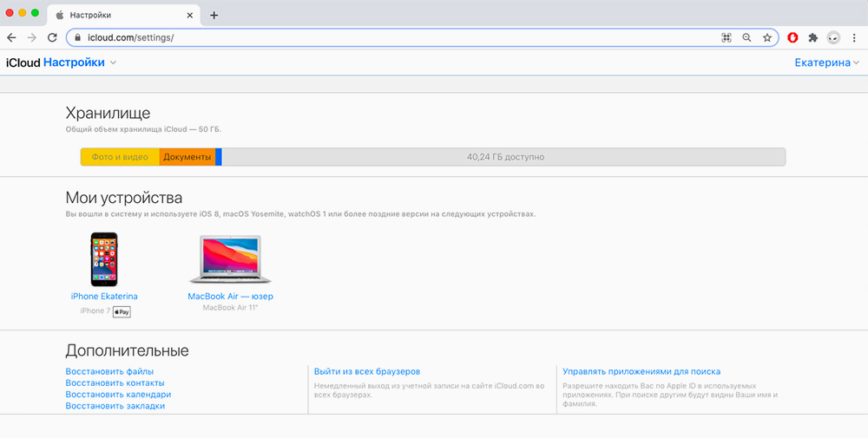The image size is (868, 438).
Task: Open the Екатерина account dropdown
Action: point(826,62)
